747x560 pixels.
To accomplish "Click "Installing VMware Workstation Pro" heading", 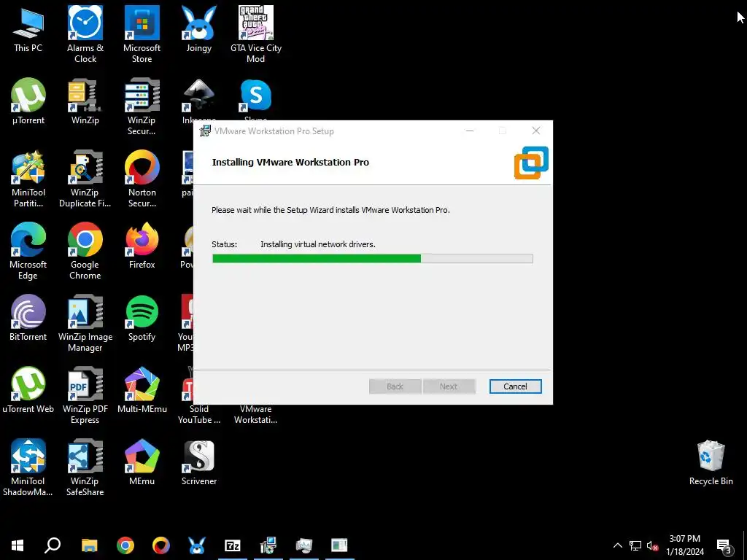I will coord(290,163).
